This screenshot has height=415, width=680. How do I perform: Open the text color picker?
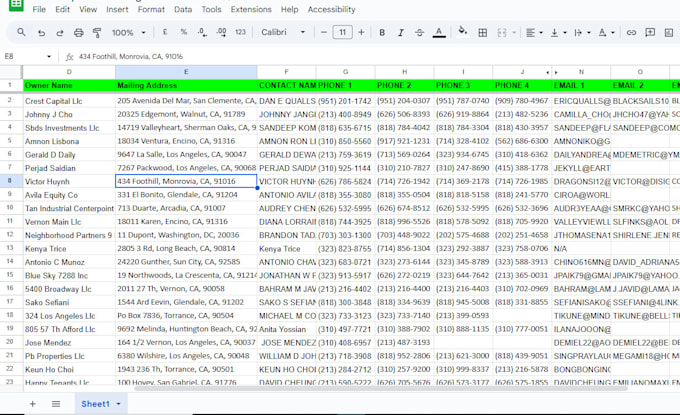(439, 33)
